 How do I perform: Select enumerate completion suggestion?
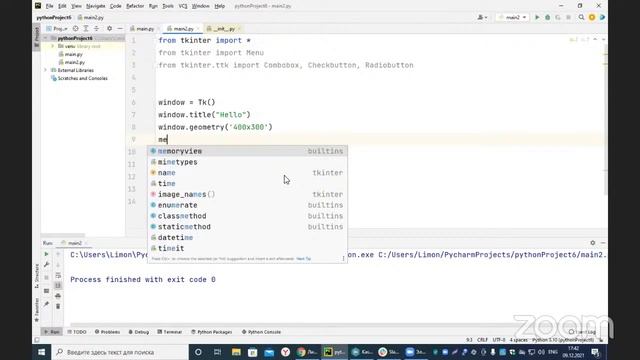pos(247,205)
